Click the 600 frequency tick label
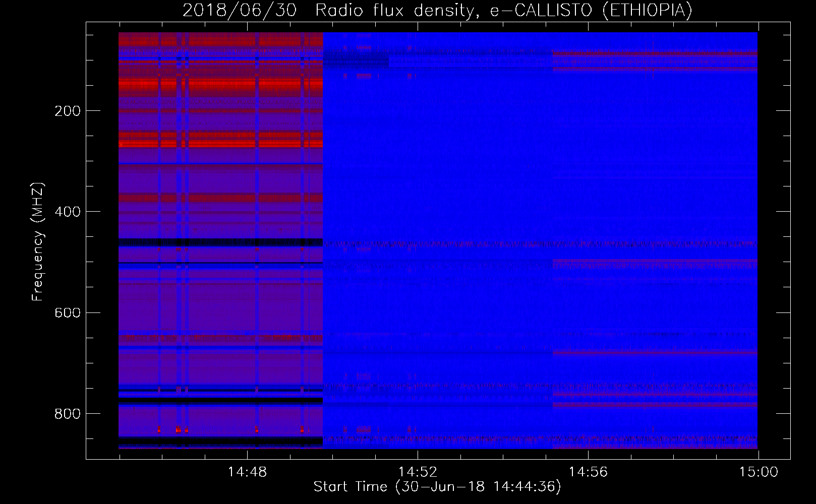The image size is (816, 504). tap(68, 313)
